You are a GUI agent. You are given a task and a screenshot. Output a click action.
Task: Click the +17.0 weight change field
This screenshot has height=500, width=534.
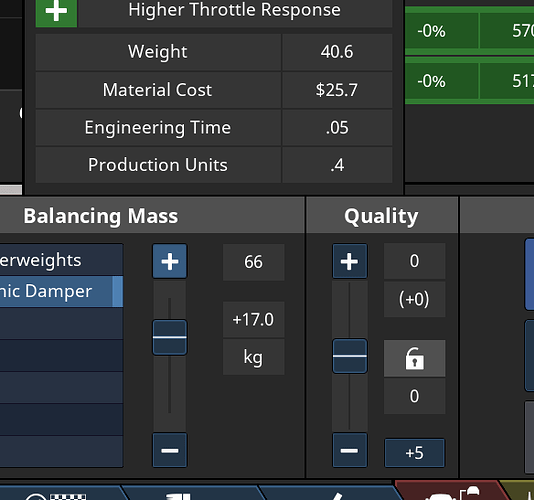(x=253, y=319)
